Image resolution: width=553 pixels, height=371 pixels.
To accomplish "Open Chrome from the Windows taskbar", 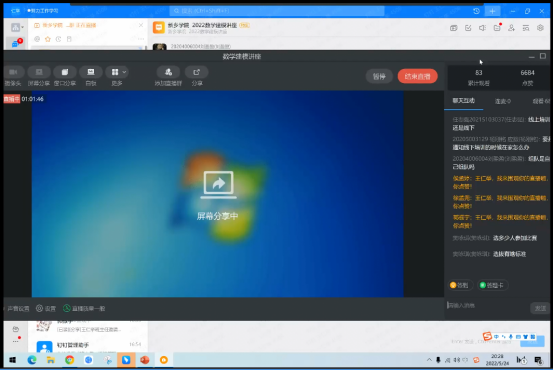I will click(69, 360).
